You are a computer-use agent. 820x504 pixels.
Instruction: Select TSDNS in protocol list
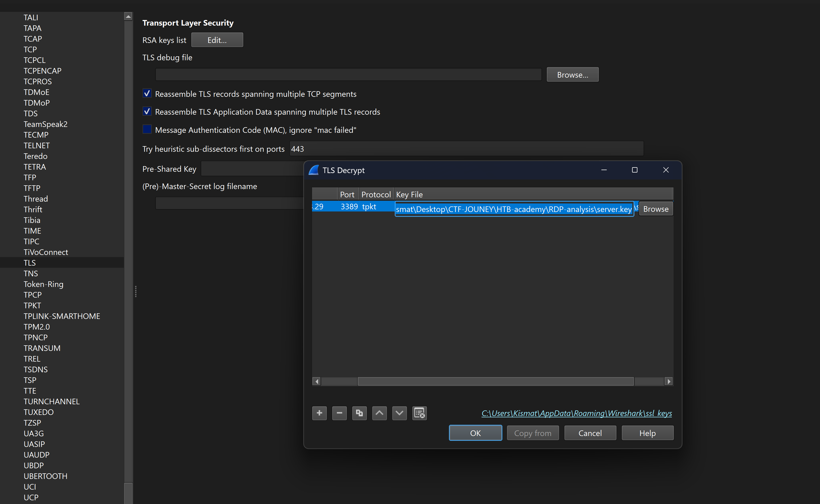click(35, 369)
